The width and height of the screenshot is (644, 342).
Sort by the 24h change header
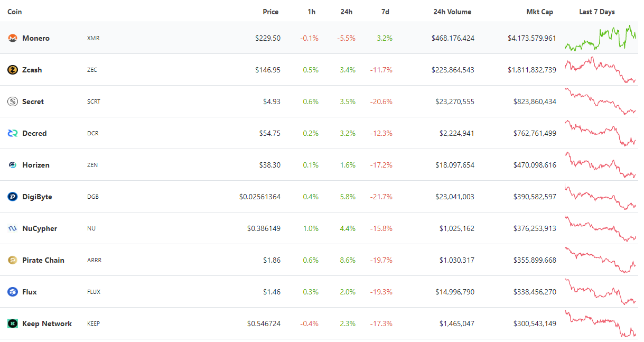click(347, 12)
